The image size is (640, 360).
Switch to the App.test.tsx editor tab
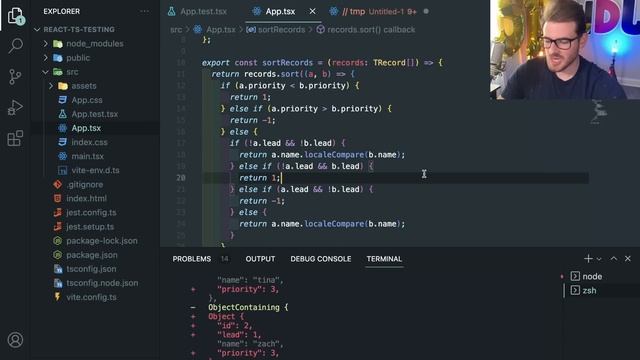[x=198, y=11]
